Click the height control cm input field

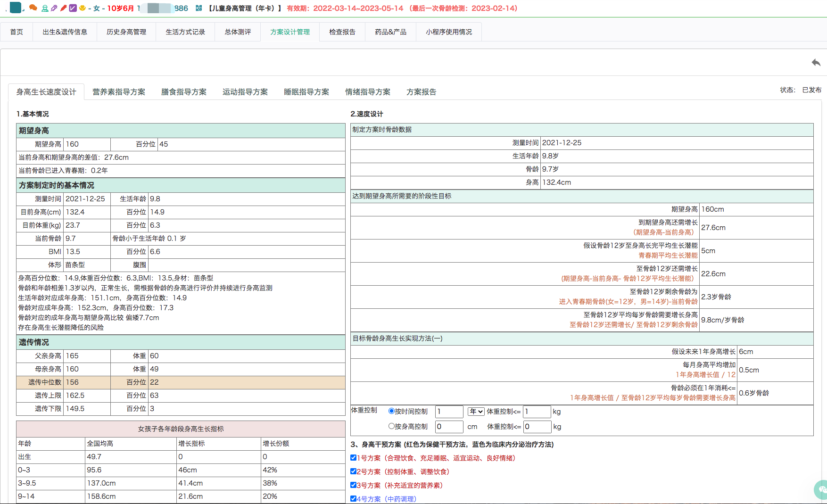(449, 427)
